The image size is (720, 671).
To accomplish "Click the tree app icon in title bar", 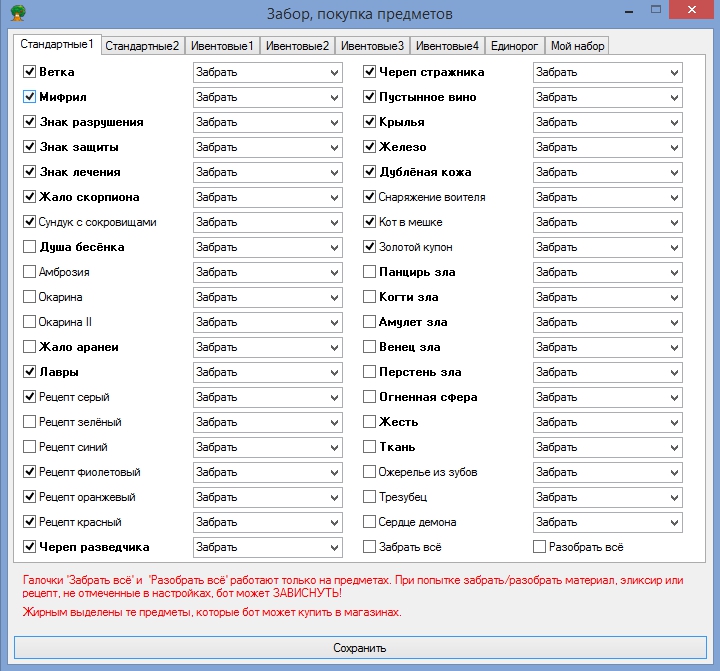I will [17, 14].
